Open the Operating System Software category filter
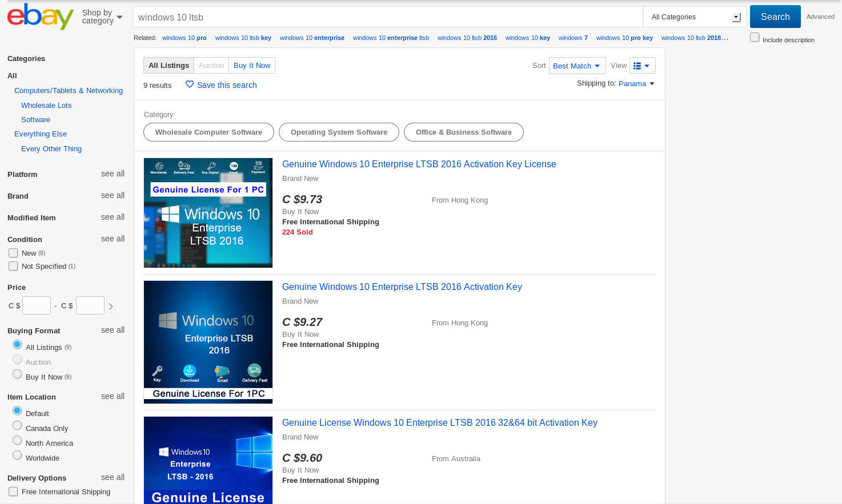This screenshot has width=842, height=504. [x=339, y=132]
